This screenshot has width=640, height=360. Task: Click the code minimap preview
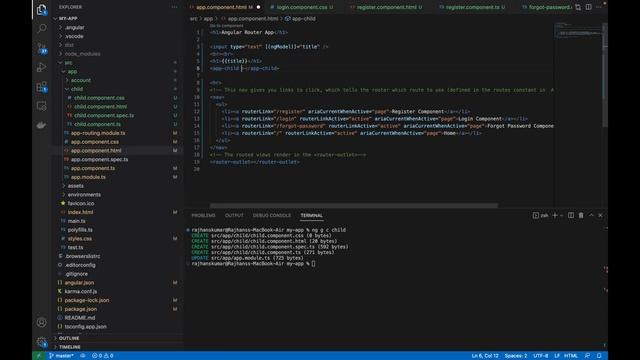(x=577, y=31)
